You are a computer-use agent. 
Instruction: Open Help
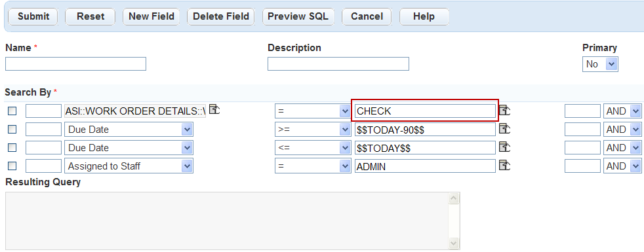point(424,16)
